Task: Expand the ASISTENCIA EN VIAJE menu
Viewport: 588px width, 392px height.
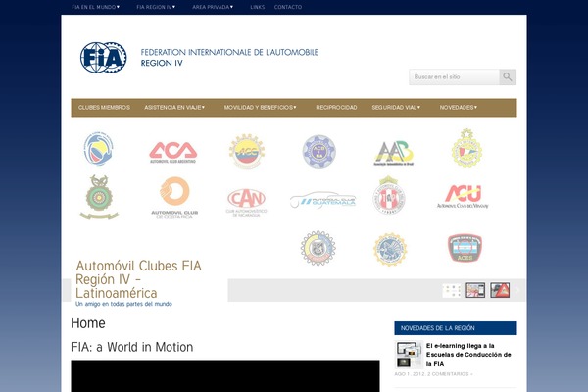Action: pyautogui.click(x=174, y=107)
